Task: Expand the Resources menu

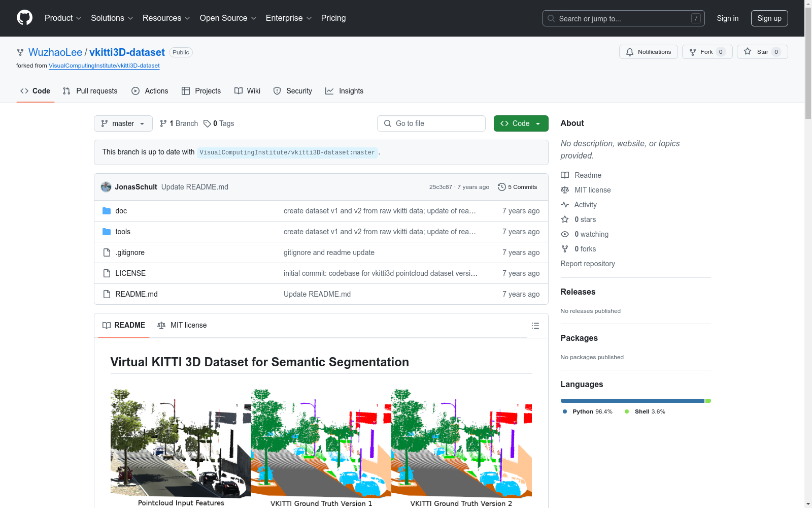Action: click(x=166, y=18)
